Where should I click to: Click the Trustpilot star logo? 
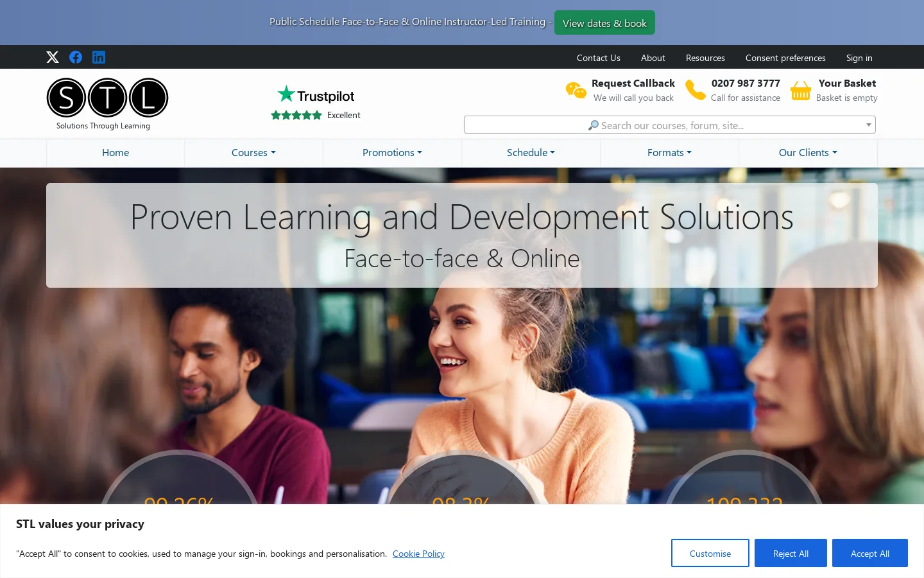316,94
